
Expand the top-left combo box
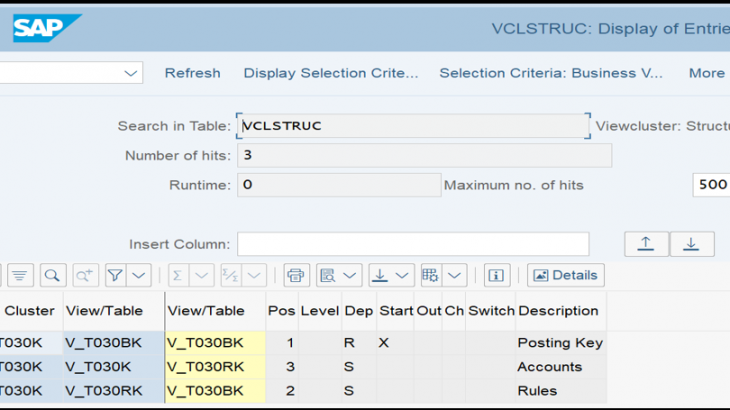point(131,73)
